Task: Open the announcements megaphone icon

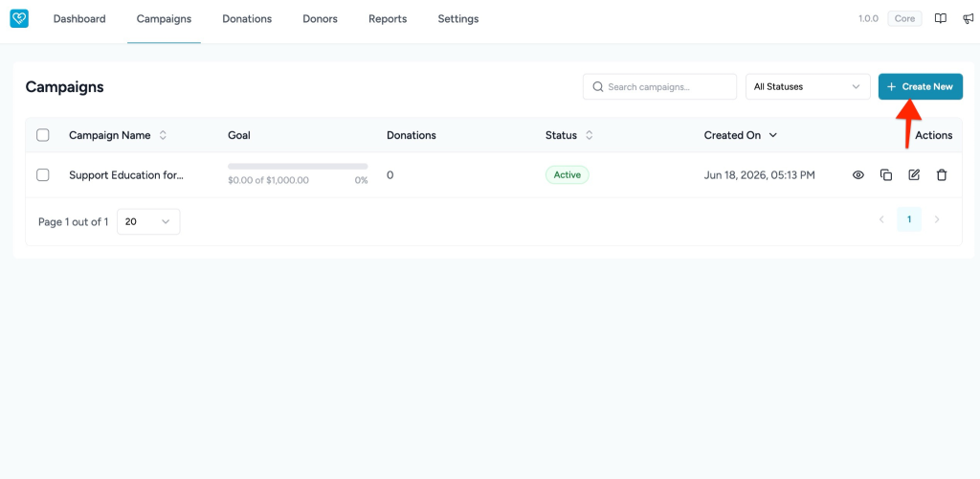Action: [969, 19]
